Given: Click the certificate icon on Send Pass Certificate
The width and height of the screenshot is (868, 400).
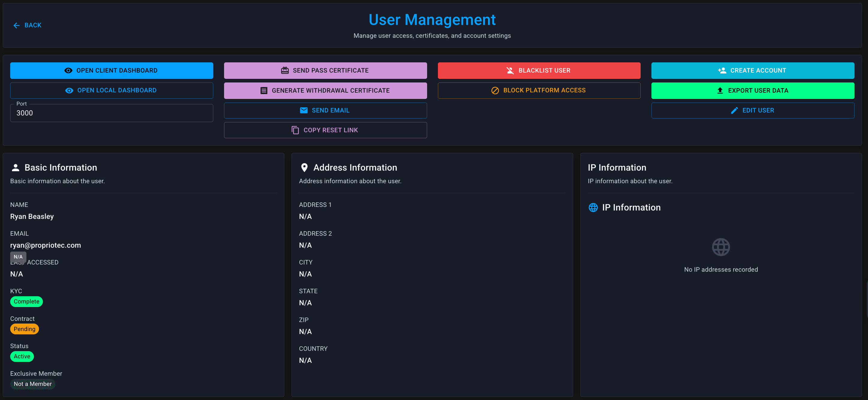Looking at the screenshot, I should pyautogui.click(x=285, y=70).
